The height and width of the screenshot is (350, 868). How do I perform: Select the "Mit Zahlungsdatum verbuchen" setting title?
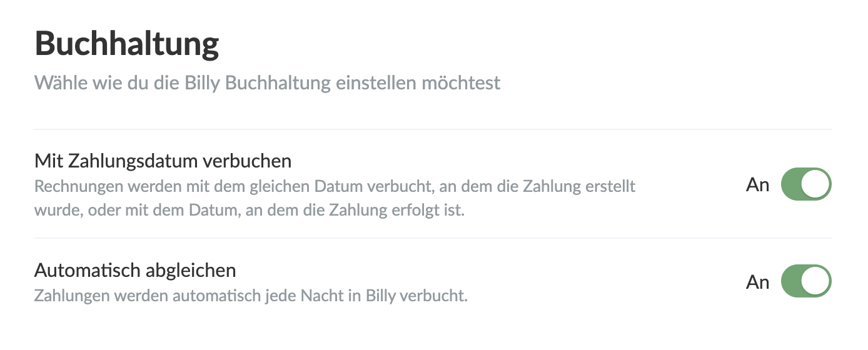(163, 161)
